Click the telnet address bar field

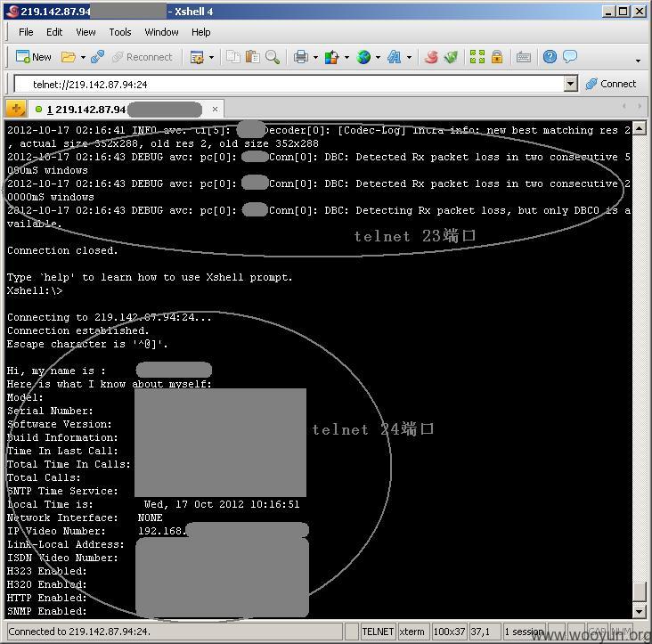tap(289, 85)
